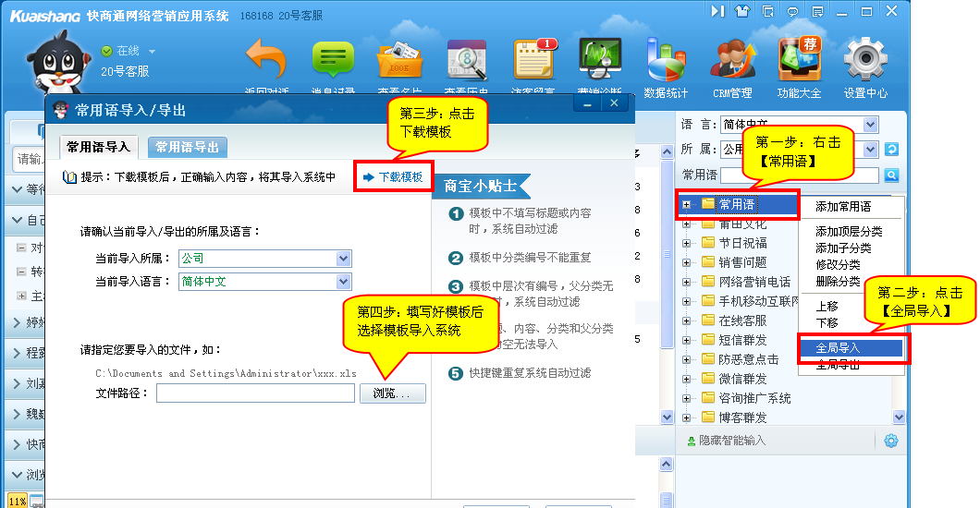
Task: Open the 当前导入语言 dropdown
Action: pyautogui.click(x=344, y=282)
